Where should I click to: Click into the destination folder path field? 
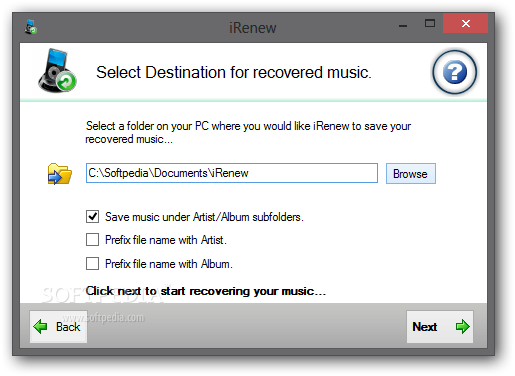click(232, 173)
